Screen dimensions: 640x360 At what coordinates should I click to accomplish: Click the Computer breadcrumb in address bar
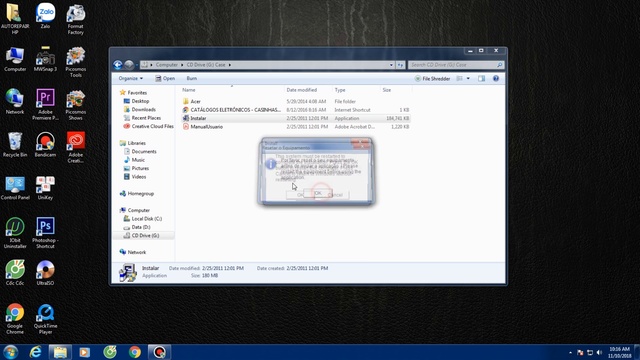coord(167,65)
